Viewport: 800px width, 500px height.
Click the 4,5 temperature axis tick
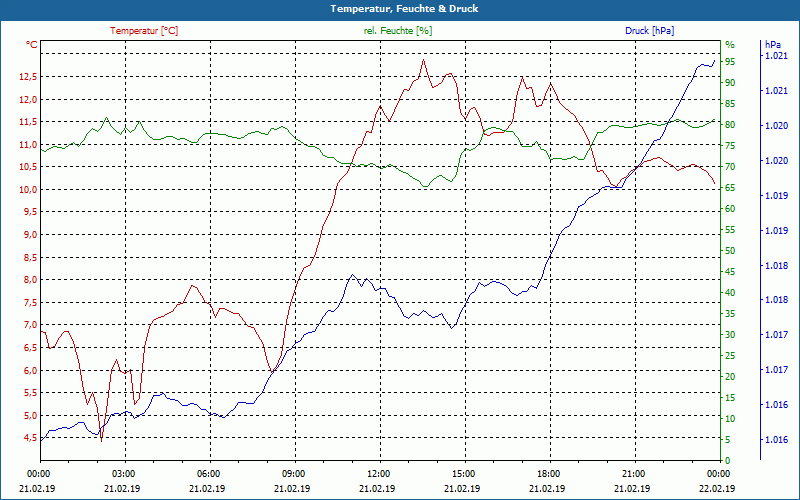pyautogui.click(x=30, y=438)
